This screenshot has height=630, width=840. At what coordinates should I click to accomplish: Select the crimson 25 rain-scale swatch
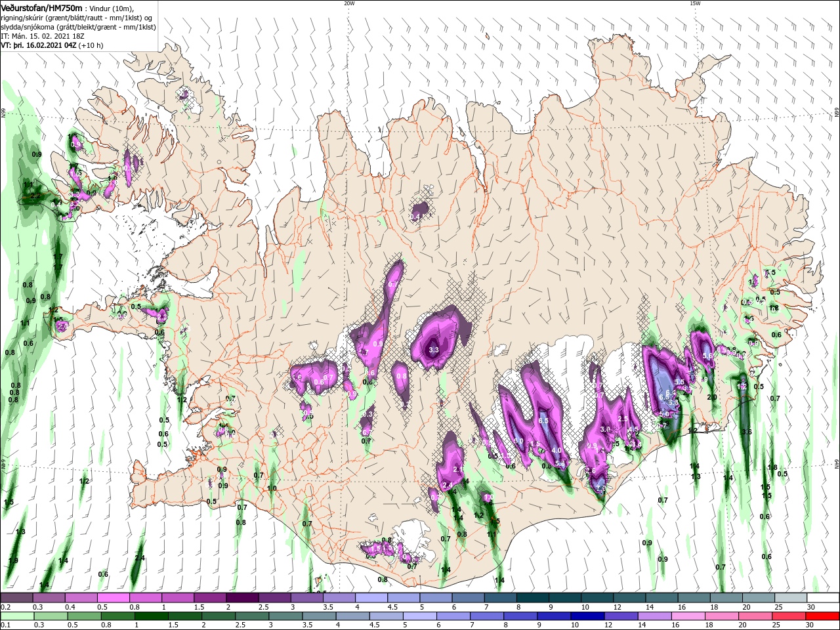tap(789, 616)
